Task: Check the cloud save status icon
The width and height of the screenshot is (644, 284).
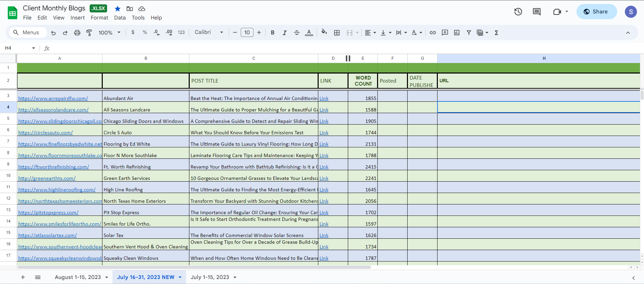Action: [x=142, y=9]
